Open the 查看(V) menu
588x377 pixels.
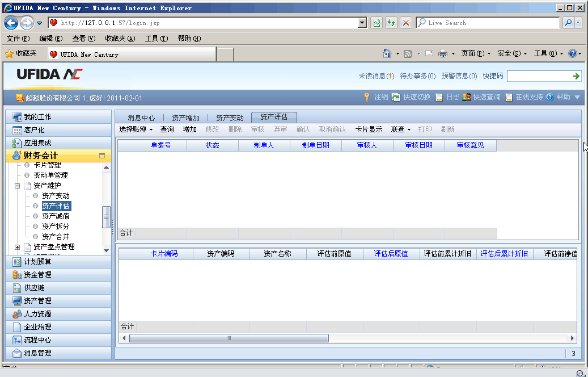83,38
